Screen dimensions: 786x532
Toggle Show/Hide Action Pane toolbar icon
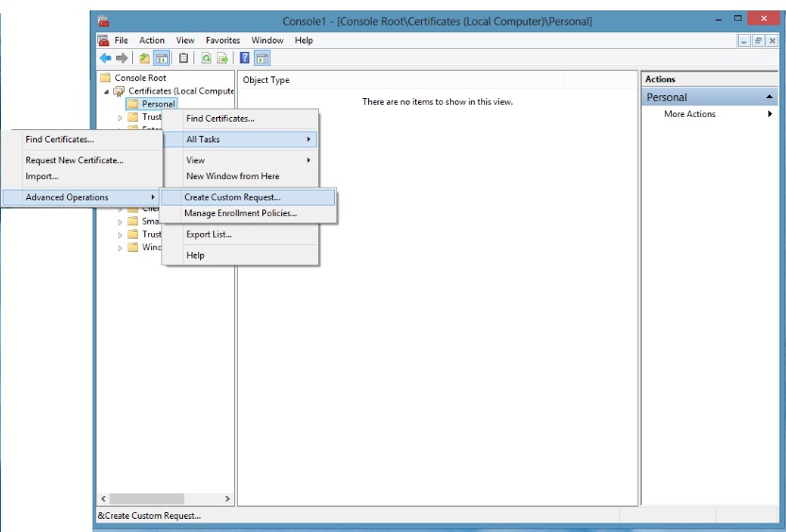click(262, 58)
